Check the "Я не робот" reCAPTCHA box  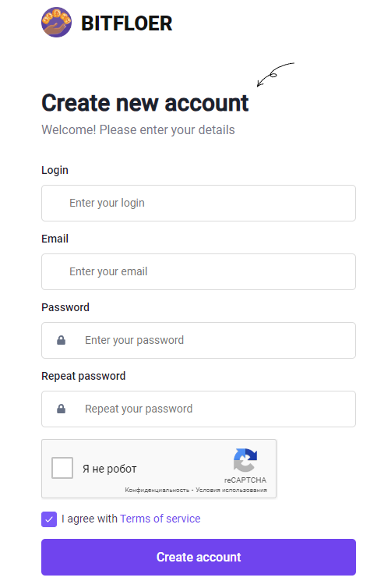tap(62, 468)
